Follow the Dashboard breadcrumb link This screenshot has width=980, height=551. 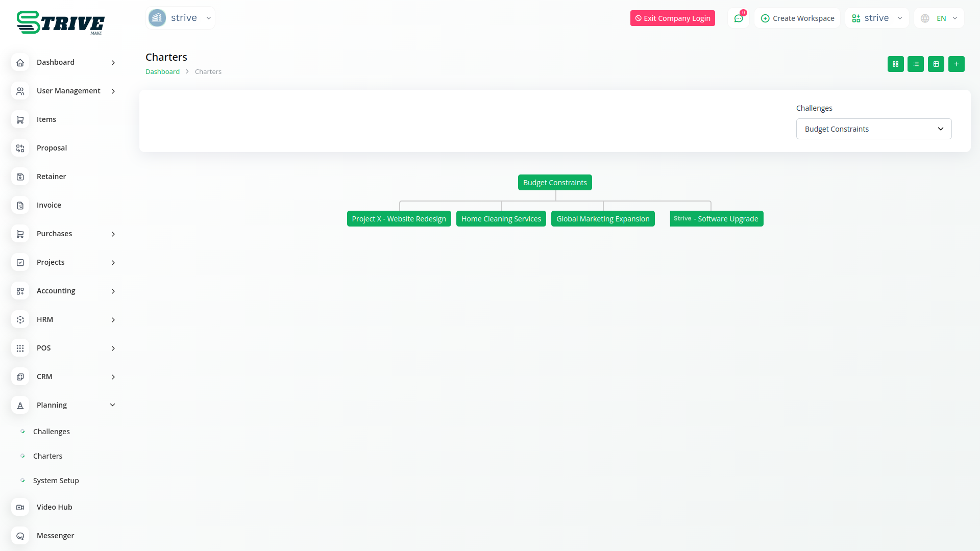[162, 72]
